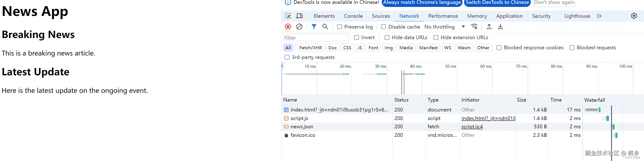Tick Hide extension URLs checkbox
Screen dimensions: 644x161
click(x=436, y=38)
